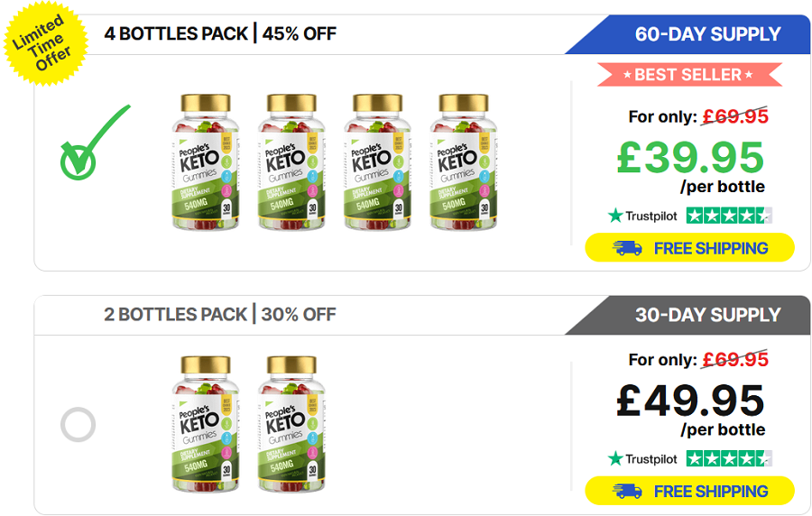Click the Trustpilot star logo in the 30-day offer

tap(615, 458)
